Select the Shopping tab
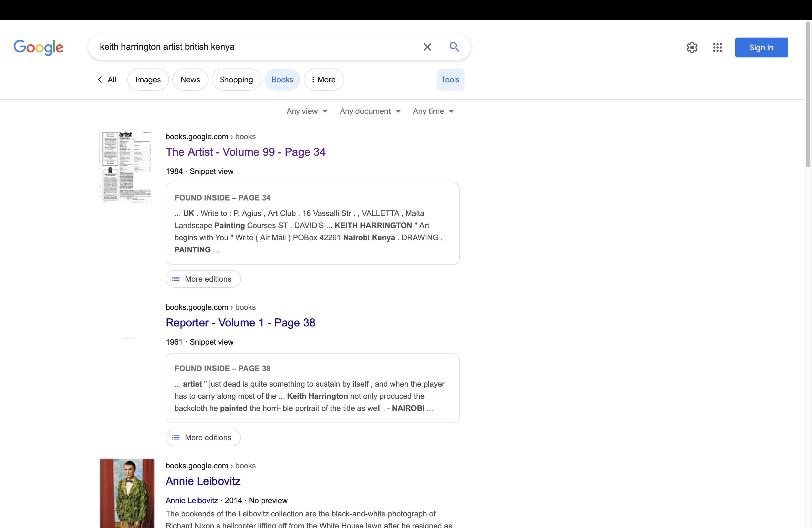Screen dimensions: 812x528 coord(236,80)
